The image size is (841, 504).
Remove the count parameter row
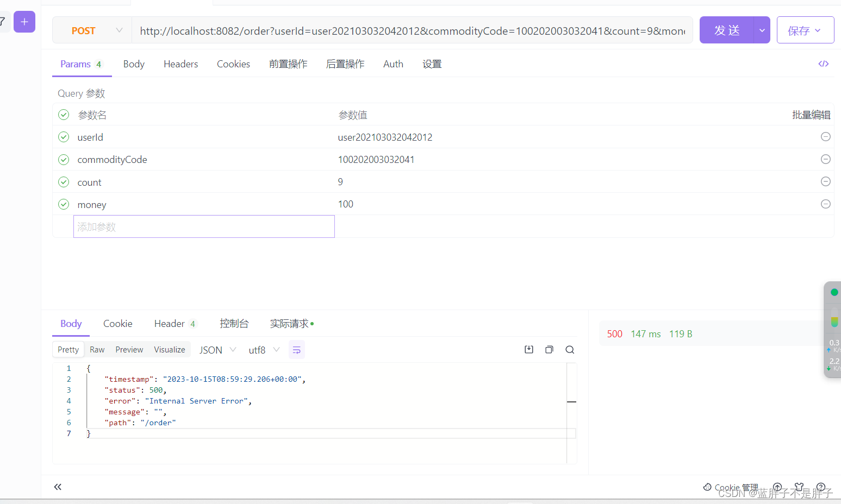[x=825, y=181]
